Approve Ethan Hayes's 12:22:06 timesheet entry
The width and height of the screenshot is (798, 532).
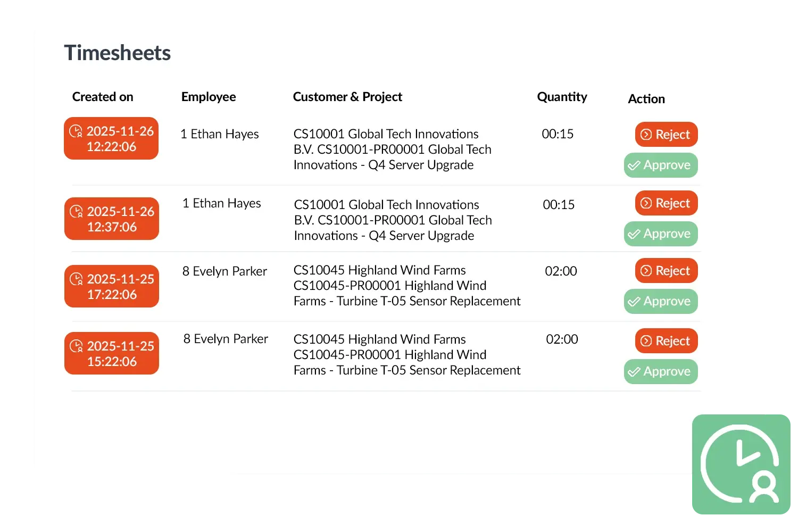pos(661,165)
